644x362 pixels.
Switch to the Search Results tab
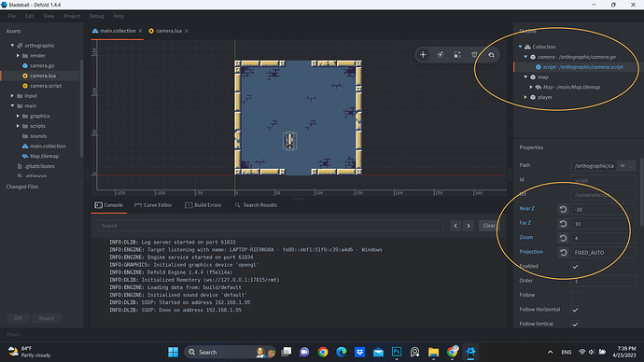(256, 205)
